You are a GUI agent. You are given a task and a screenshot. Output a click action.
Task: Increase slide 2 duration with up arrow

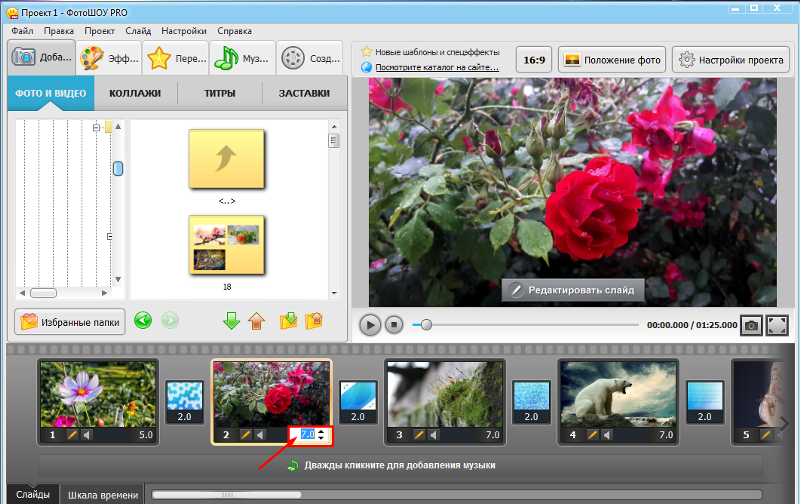(321, 432)
